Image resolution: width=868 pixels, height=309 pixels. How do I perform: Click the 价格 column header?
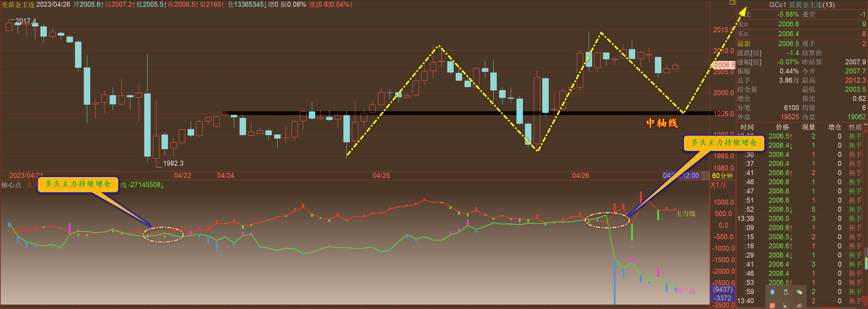[782, 127]
